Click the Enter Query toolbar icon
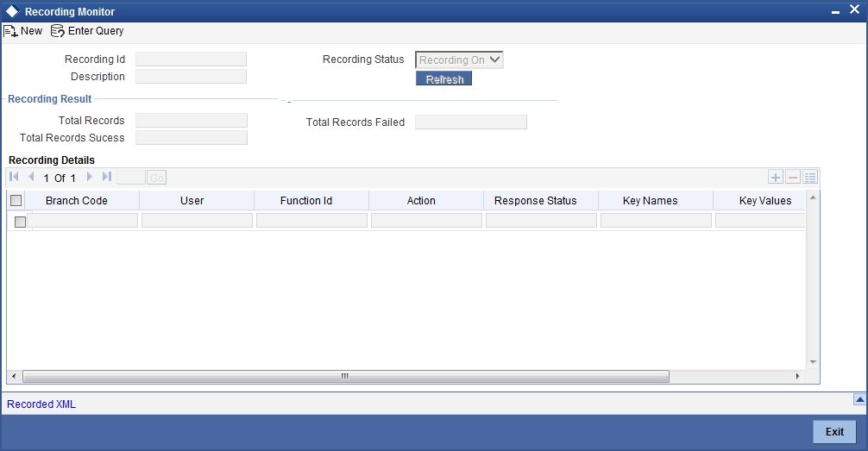The width and height of the screenshot is (868, 451). 58,32
